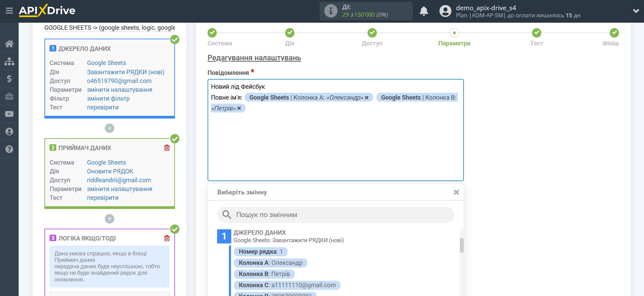Click змінити фільтр link
Viewport: 644px width, 296px height.
tap(108, 99)
